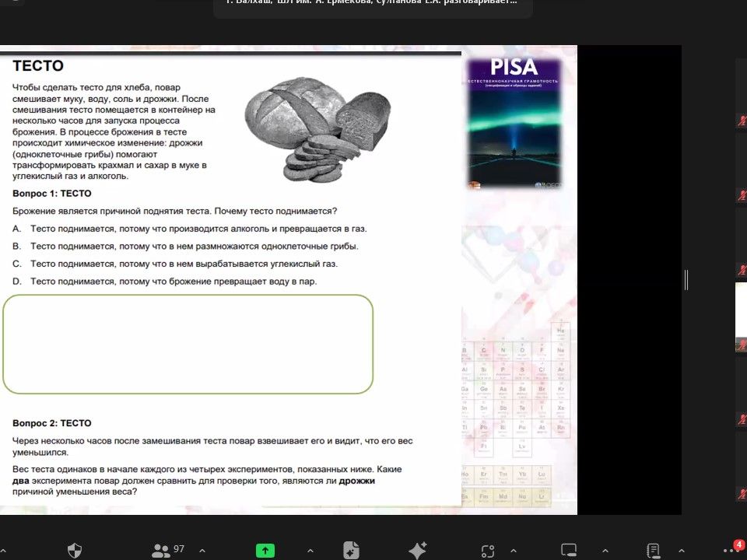Click the empty green-bordered answer box

188,344
